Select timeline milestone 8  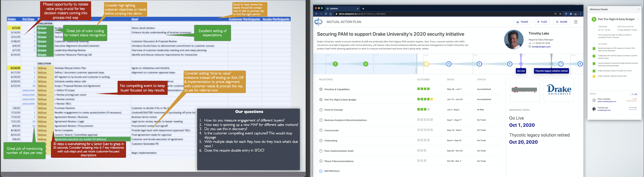tap(580, 64)
